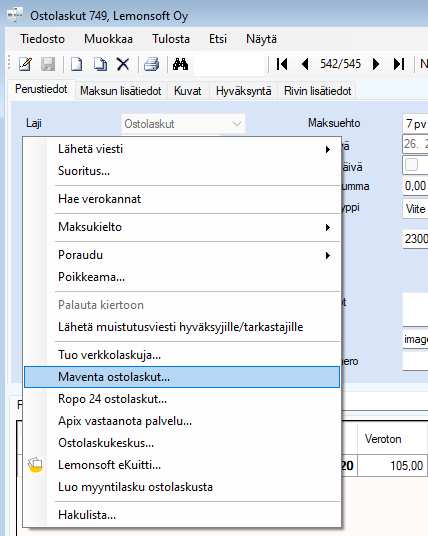Select highlighted Maventa ostolaskut... entry
Screen dimensions: 428x536
182,377
